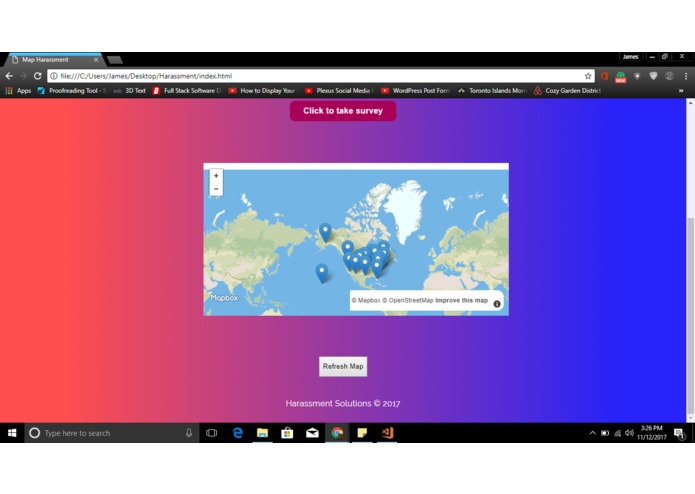Open the map attribution info icon
Viewport: 695px width, 494px height.
pos(497,304)
